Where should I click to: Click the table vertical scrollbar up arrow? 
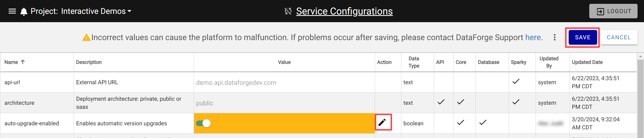[641, 57]
